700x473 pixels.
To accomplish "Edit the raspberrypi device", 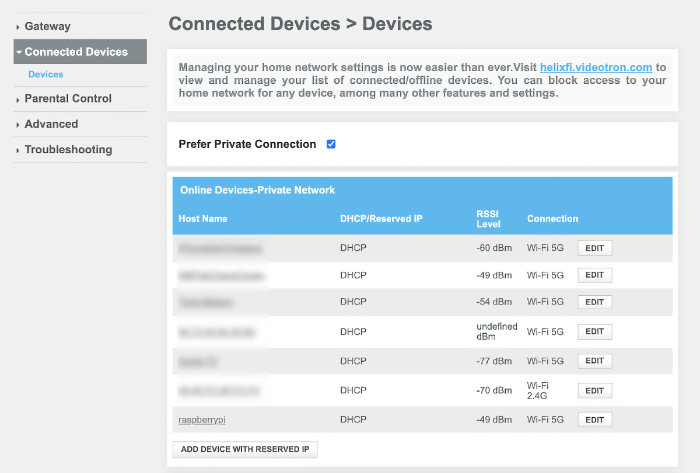I will click(x=595, y=420).
